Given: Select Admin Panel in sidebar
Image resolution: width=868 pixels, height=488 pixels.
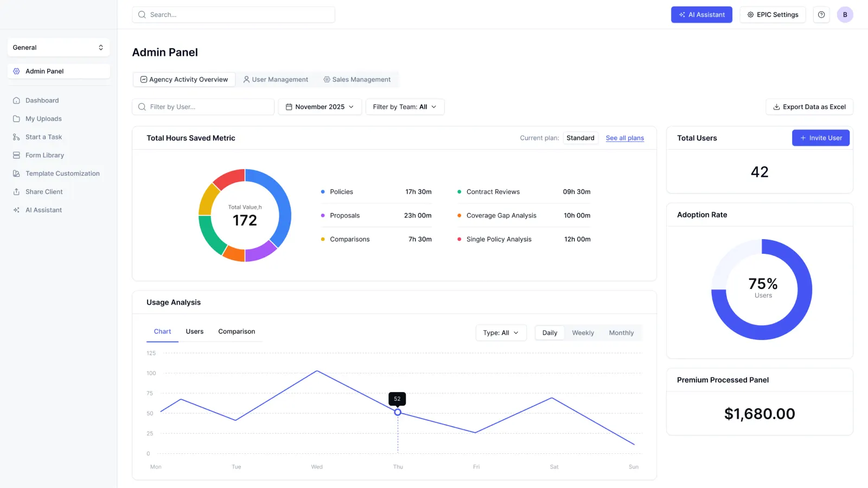Looking at the screenshot, I should [x=59, y=71].
